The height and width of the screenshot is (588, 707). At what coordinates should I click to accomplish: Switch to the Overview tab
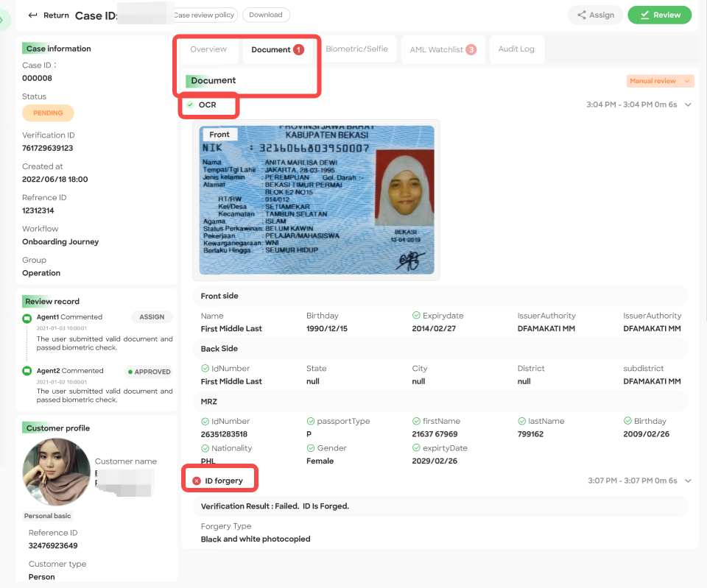[x=208, y=49]
